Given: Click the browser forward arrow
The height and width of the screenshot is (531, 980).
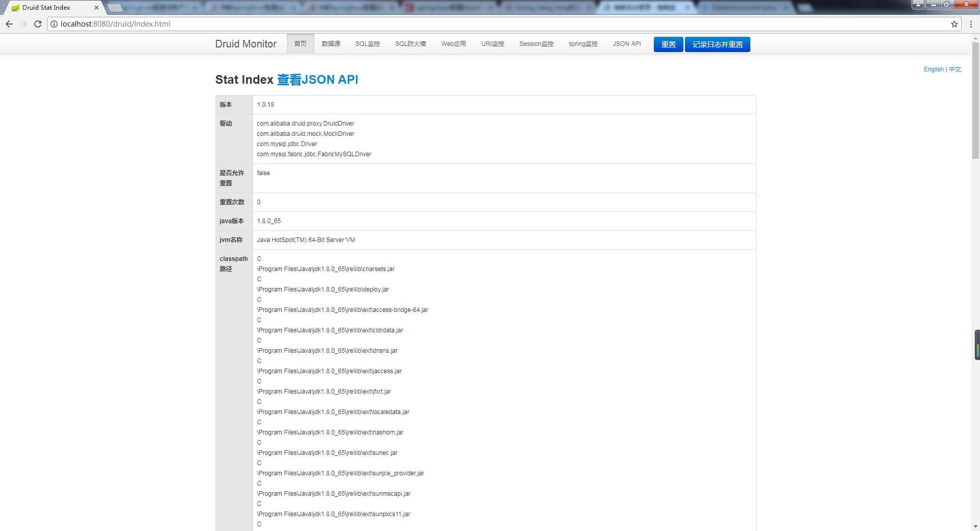Looking at the screenshot, I should 23,24.
